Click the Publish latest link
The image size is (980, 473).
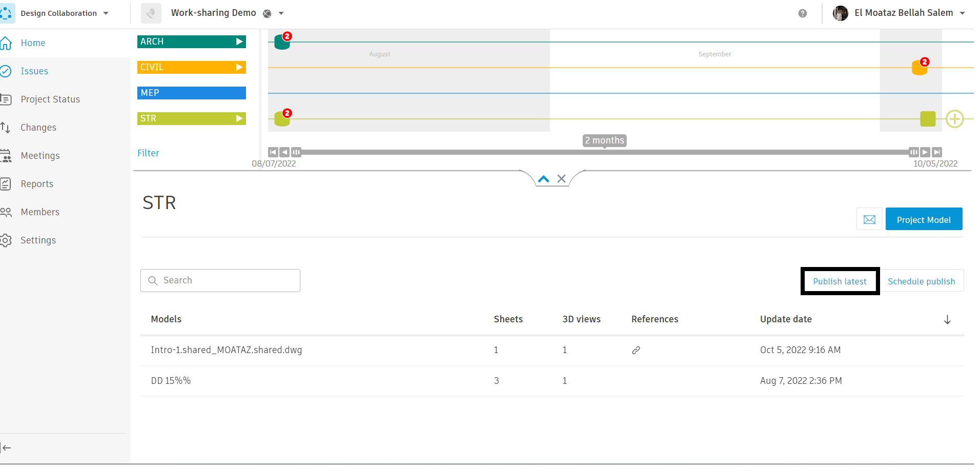tap(840, 281)
